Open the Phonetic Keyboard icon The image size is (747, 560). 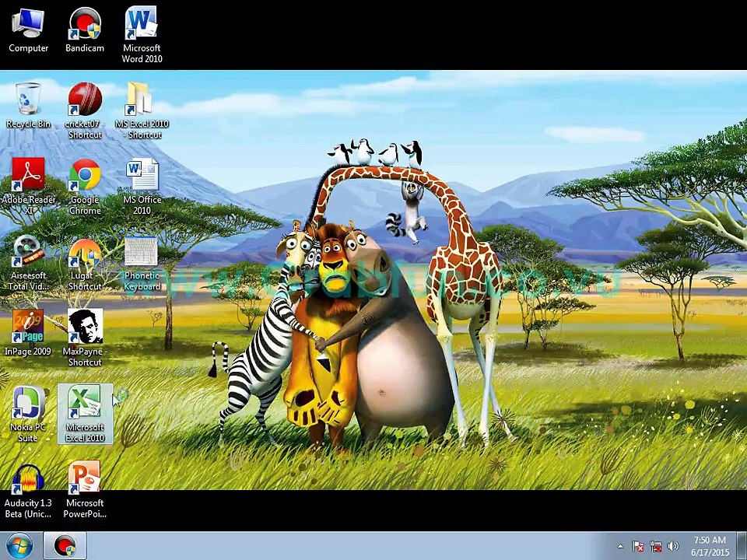tap(142, 264)
